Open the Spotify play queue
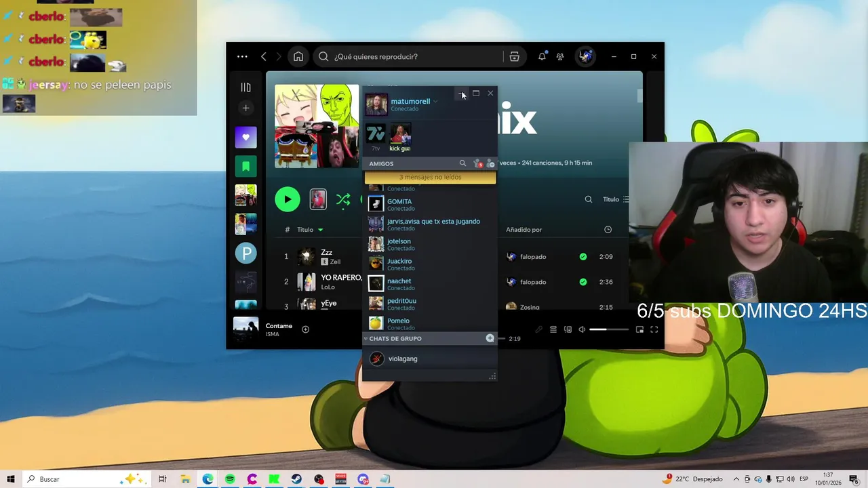Screen dimensions: 868x488 pyautogui.click(x=553, y=329)
